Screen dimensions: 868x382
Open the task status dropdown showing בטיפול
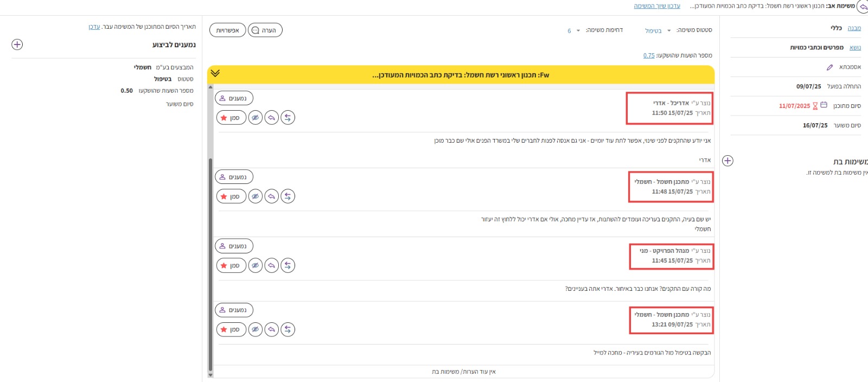pyautogui.click(x=658, y=31)
